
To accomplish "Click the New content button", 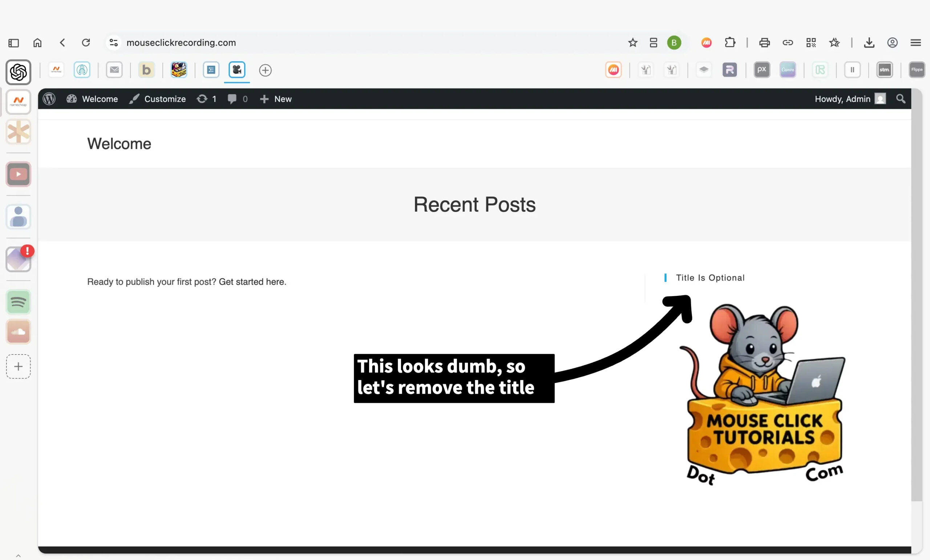I will (276, 99).
